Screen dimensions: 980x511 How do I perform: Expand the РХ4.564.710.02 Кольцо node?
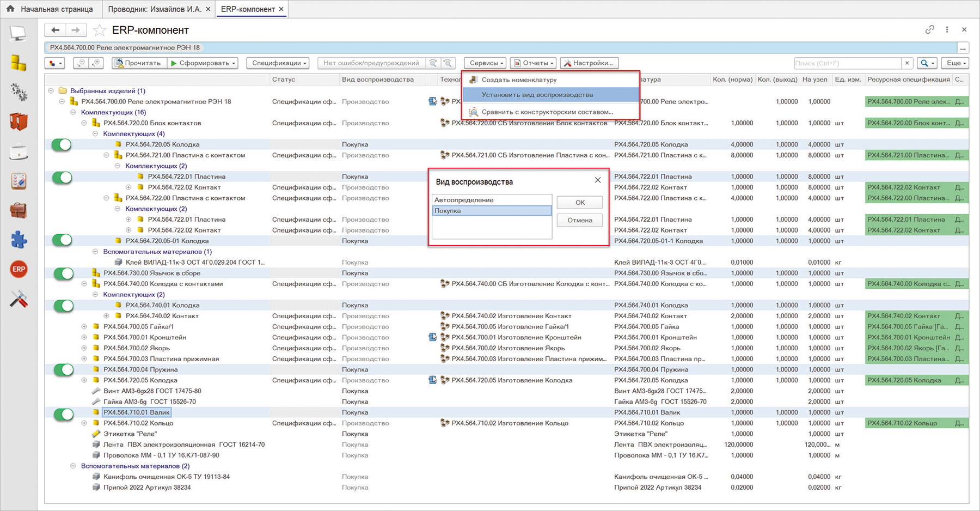[x=84, y=423]
